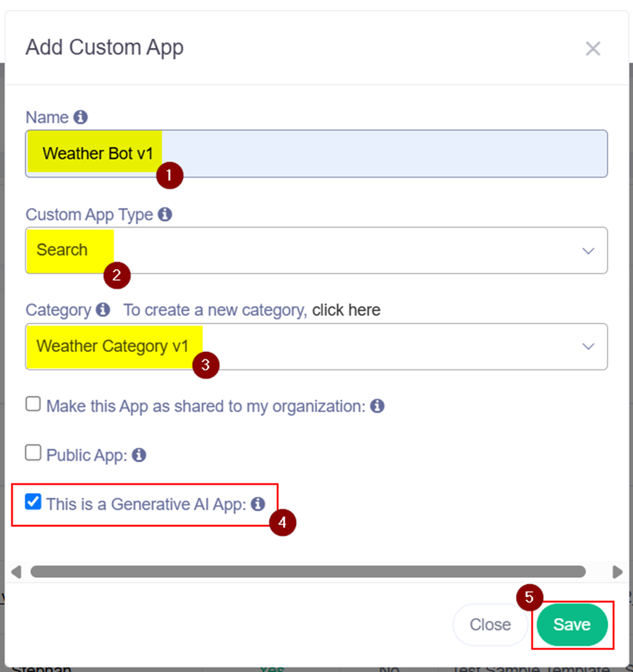Click the Close button in dialog footer
The height and width of the screenshot is (672, 633).
pos(490,625)
